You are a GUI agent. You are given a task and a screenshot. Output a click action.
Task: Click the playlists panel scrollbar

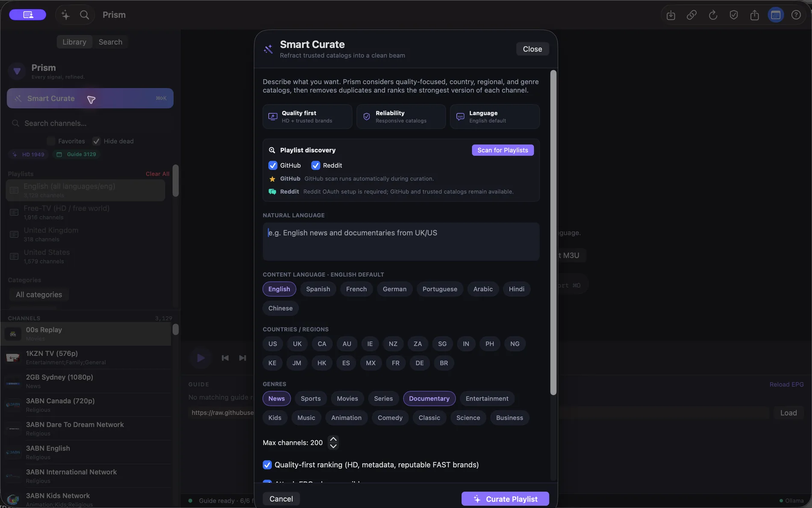click(x=175, y=181)
